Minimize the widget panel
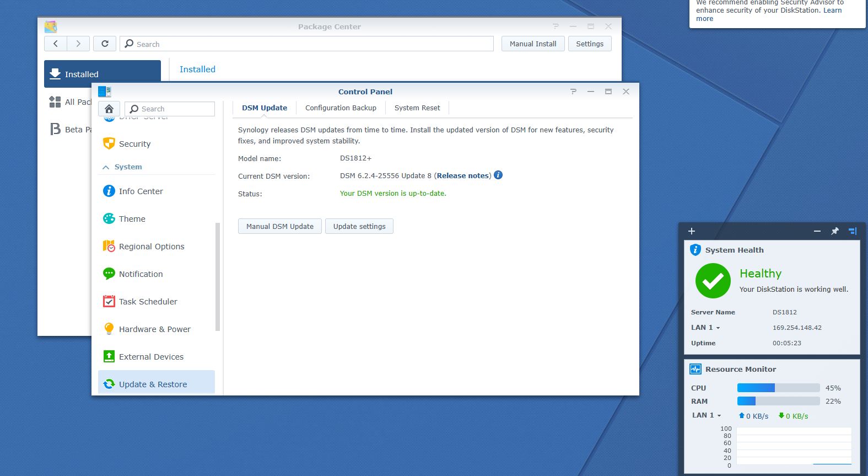Viewport: 868px width, 476px height. [817, 231]
